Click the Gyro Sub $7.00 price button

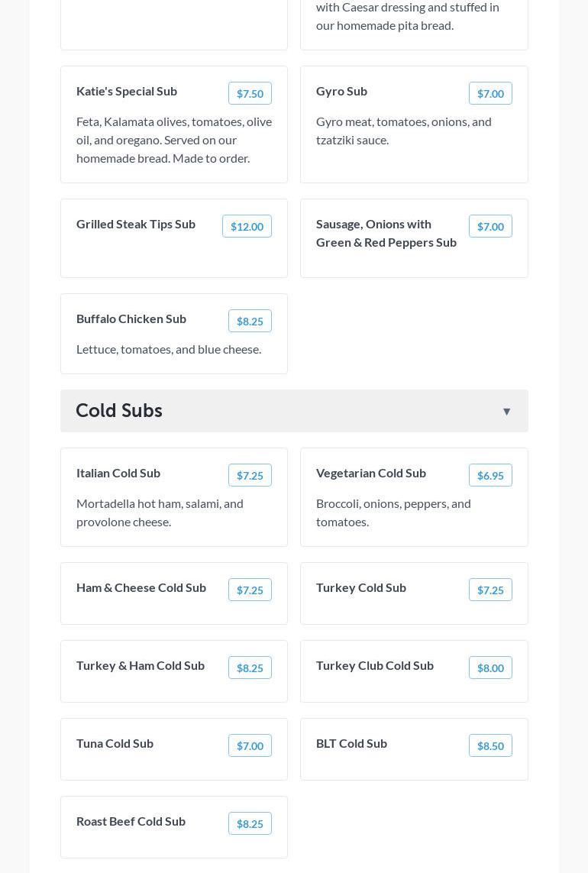point(490,93)
